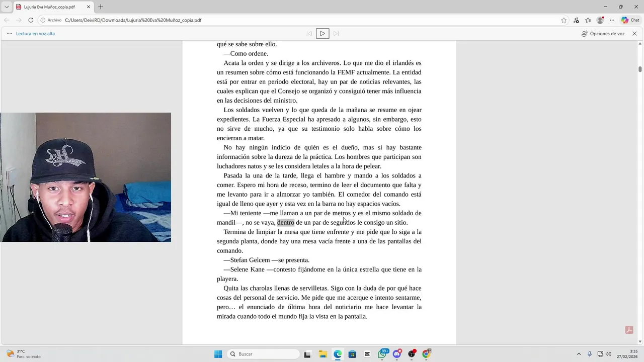Image resolution: width=644 pixels, height=362 pixels.
Task: Play the read-aloud narration
Action: [323, 34]
